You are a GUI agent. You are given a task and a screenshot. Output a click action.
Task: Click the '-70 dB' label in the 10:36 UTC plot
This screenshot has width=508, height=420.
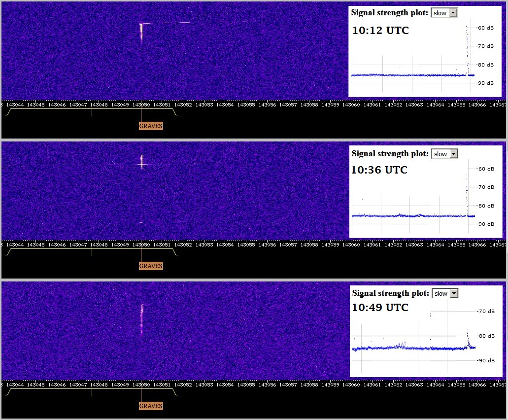click(485, 187)
